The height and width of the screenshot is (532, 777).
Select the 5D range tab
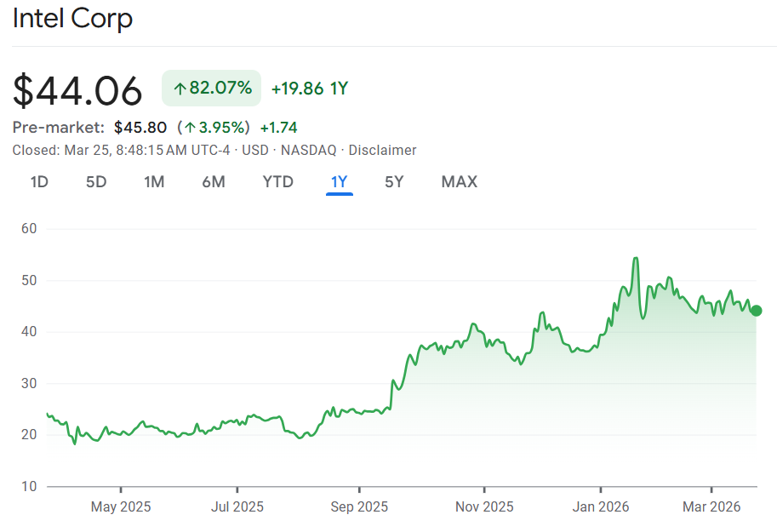(x=96, y=181)
